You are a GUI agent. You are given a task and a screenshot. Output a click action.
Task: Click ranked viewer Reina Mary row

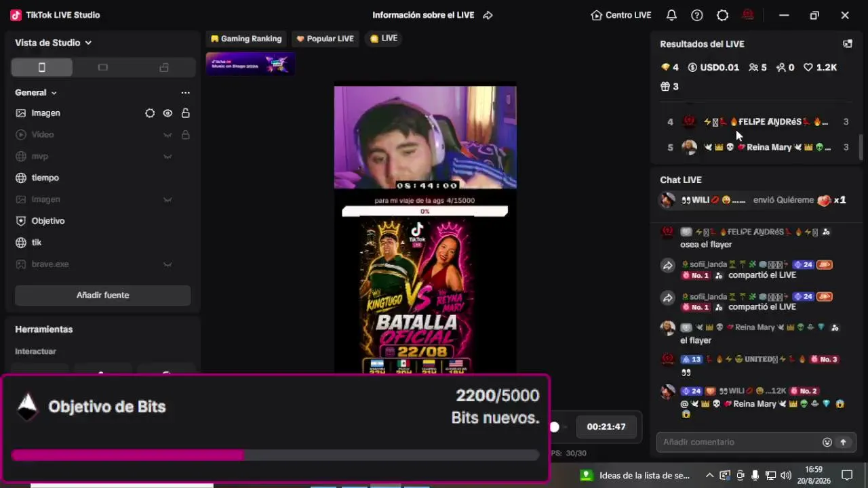[x=757, y=147]
